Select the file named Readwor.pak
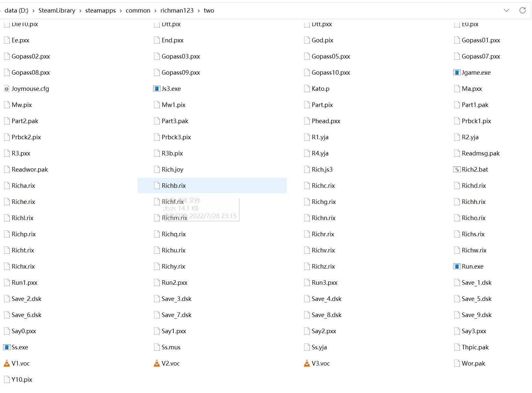 [x=30, y=169]
